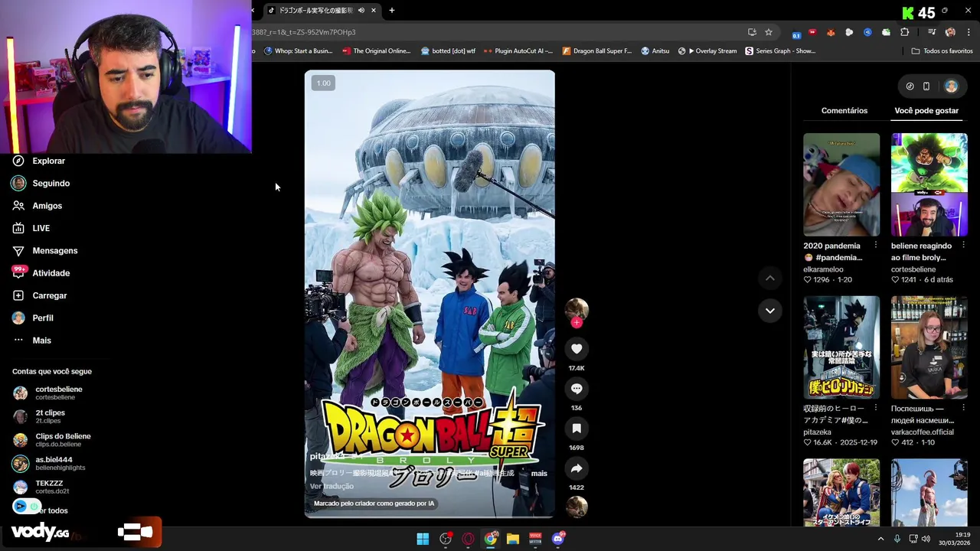Open the media control toolbar icon
The width and height of the screenshot is (980, 551).
click(931, 32)
